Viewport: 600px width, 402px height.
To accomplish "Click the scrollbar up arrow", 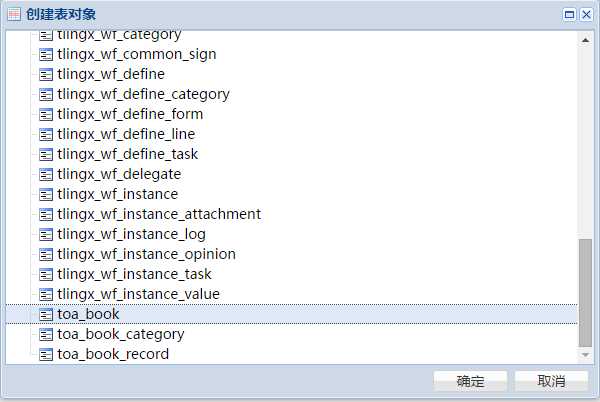I will coord(585,40).
